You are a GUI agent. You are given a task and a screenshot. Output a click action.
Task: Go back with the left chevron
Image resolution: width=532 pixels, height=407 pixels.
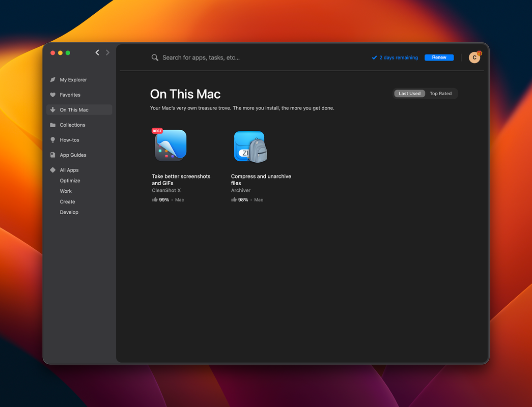point(97,52)
